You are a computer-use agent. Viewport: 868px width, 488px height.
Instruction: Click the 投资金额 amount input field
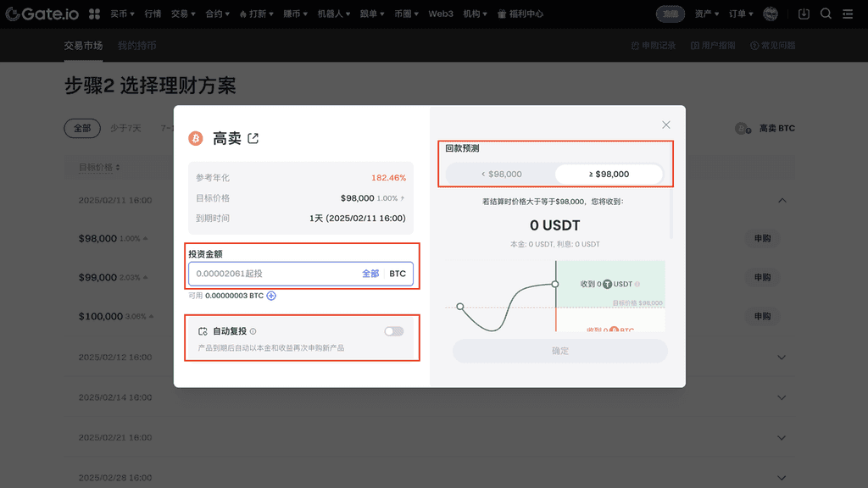click(271, 274)
